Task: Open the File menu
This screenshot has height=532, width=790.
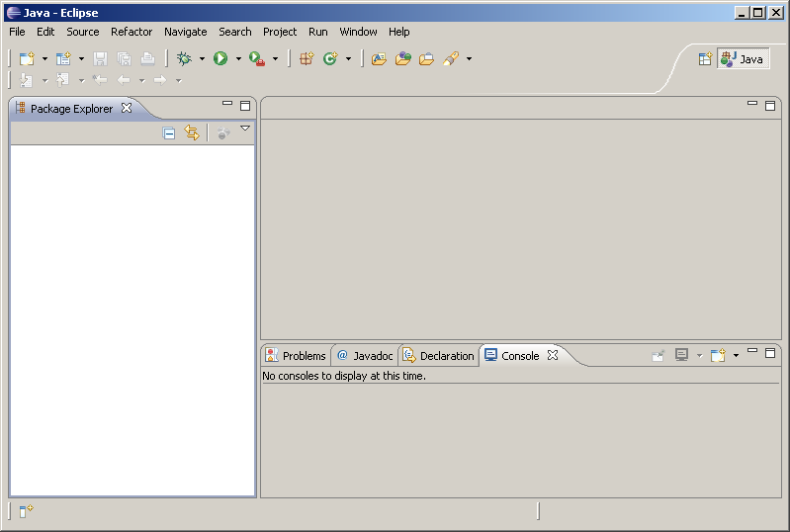Action: (17, 32)
